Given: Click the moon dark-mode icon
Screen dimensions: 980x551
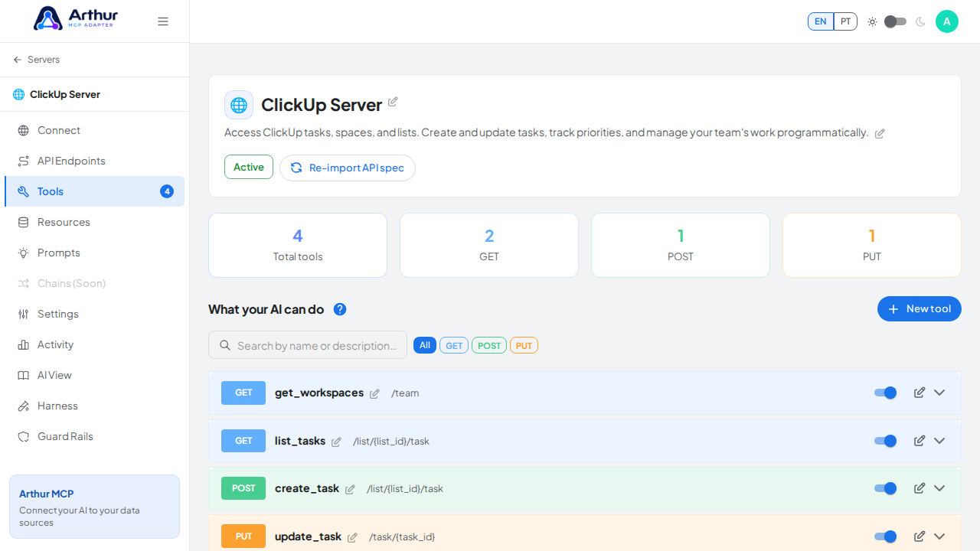Looking at the screenshot, I should click(x=920, y=21).
